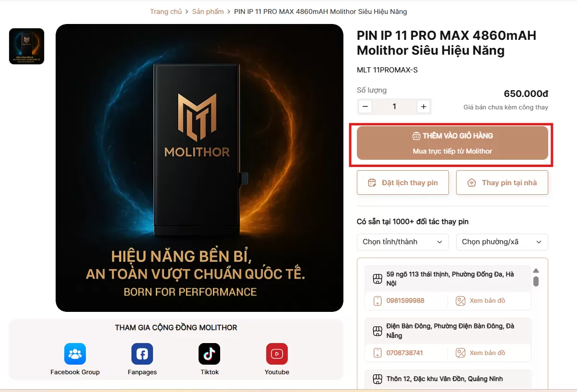Click map icon beside first Xem bản đồ

[x=460, y=301]
